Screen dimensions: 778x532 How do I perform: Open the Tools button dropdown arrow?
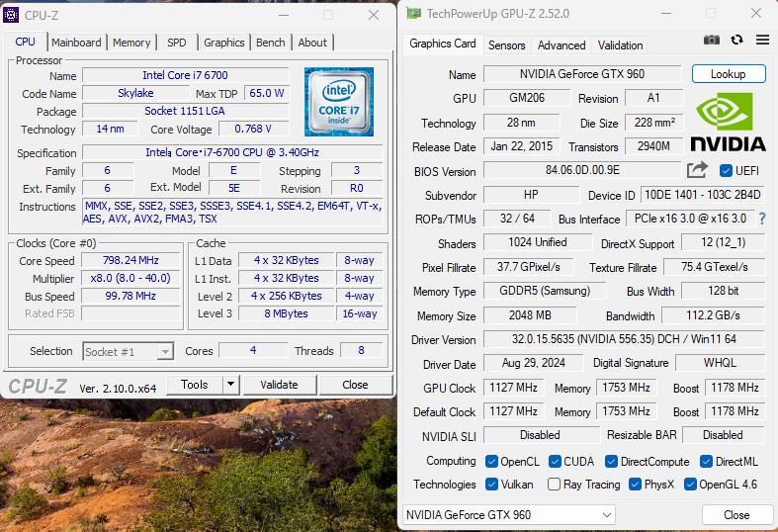[x=230, y=384]
